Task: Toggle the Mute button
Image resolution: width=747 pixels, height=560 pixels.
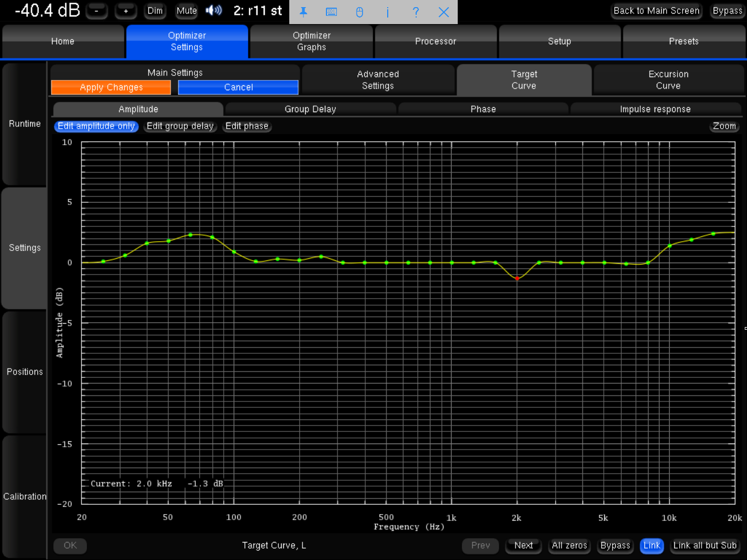Action: click(186, 11)
